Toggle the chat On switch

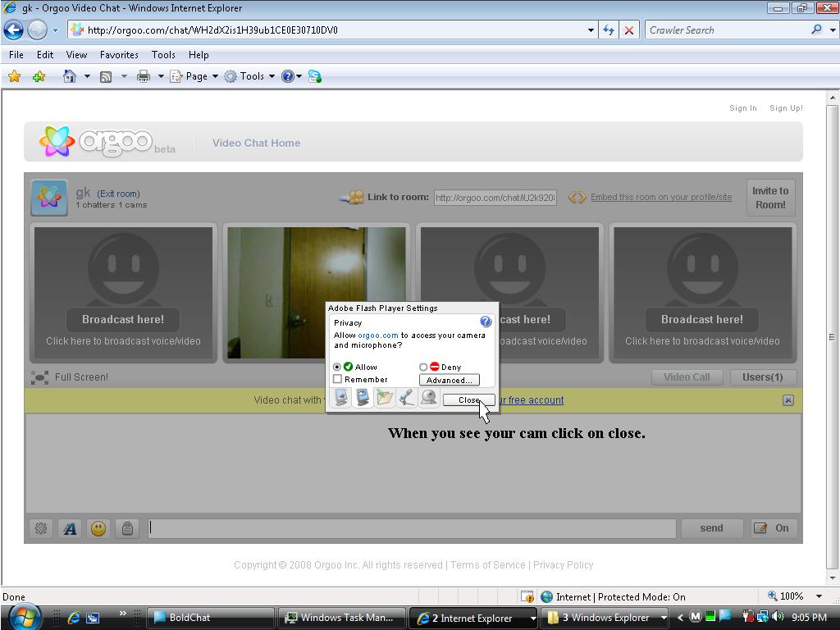click(x=774, y=528)
